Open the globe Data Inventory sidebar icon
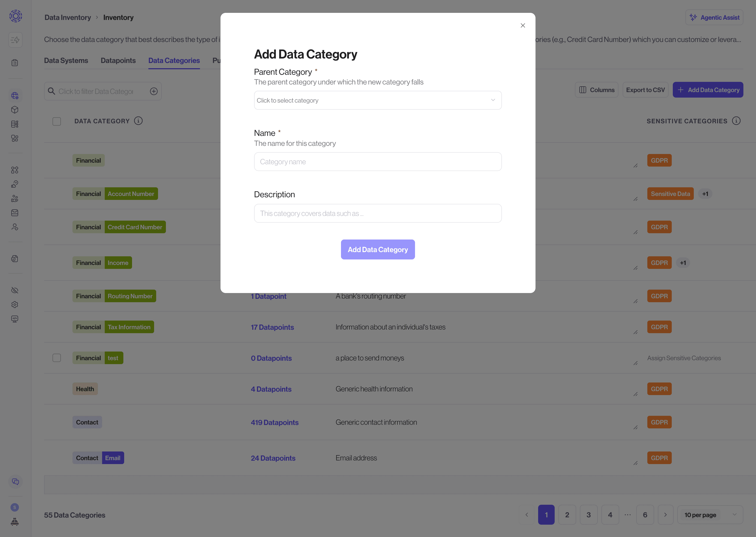Image resolution: width=756 pixels, height=537 pixels. click(15, 95)
